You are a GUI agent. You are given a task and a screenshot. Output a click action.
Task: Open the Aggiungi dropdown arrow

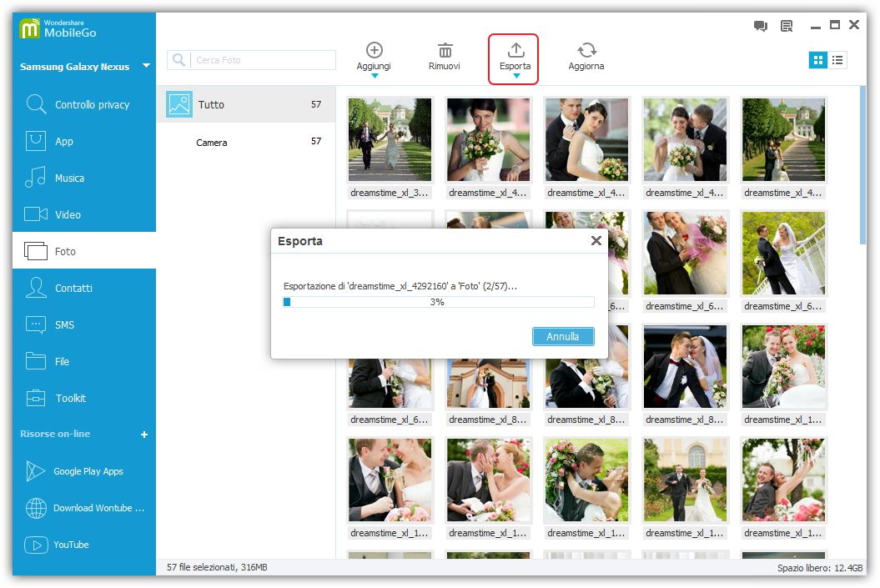375,75
